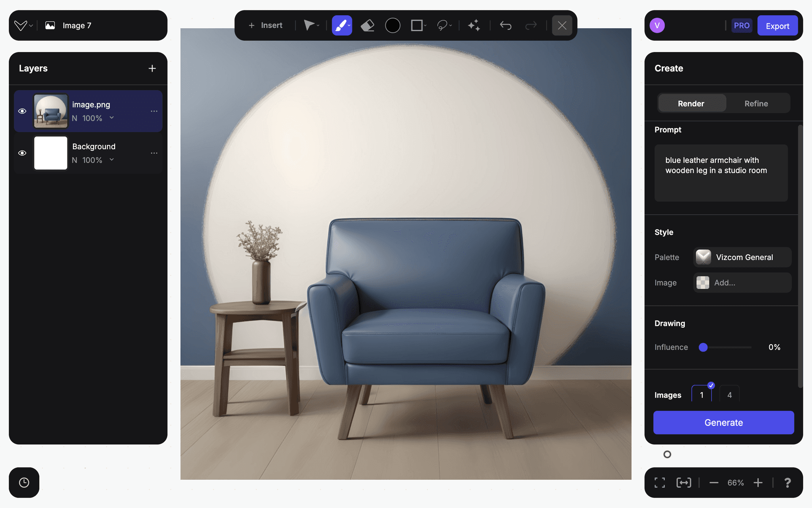The height and width of the screenshot is (508, 812).
Task: Click the black brush color swatch
Action: pyautogui.click(x=393, y=25)
